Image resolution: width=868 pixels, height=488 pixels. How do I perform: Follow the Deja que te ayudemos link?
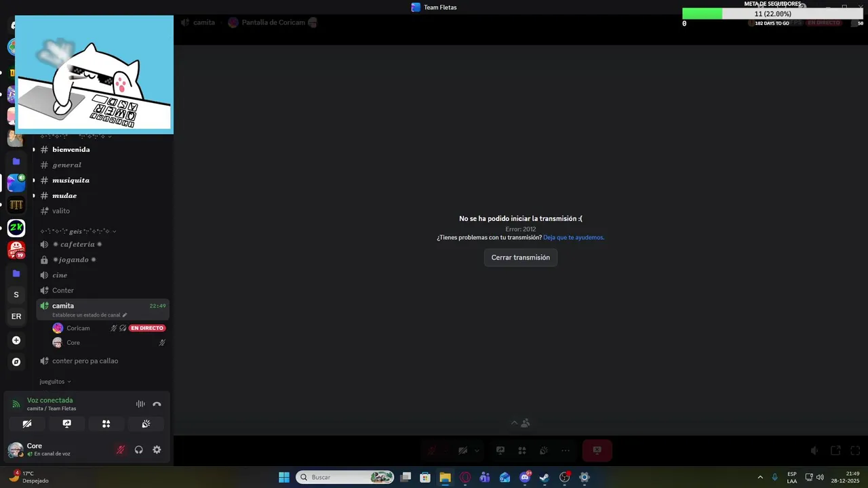click(574, 237)
